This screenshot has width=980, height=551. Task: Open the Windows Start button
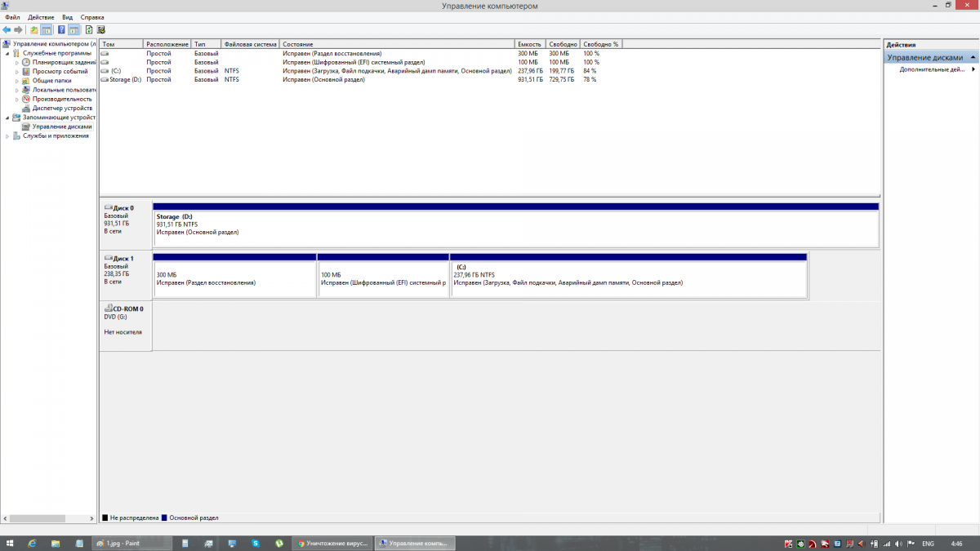point(11,543)
